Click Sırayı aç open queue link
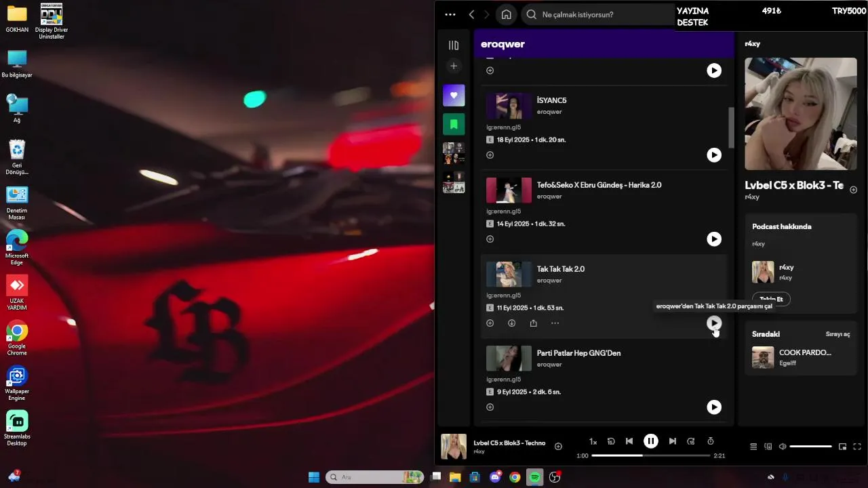This screenshot has height=488, width=868. [837, 334]
